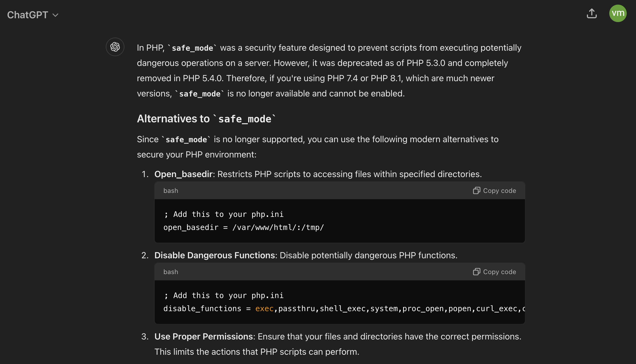The image size is (636, 364).
Task: Click the 'open_basedir = /var/www/html/:/tmp/' code line
Action: click(x=244, y=227)
